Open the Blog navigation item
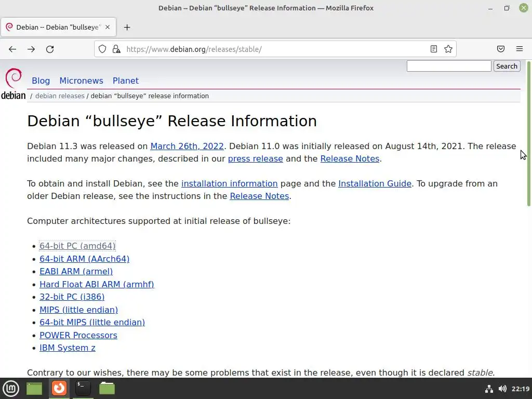 pos(41,81)
